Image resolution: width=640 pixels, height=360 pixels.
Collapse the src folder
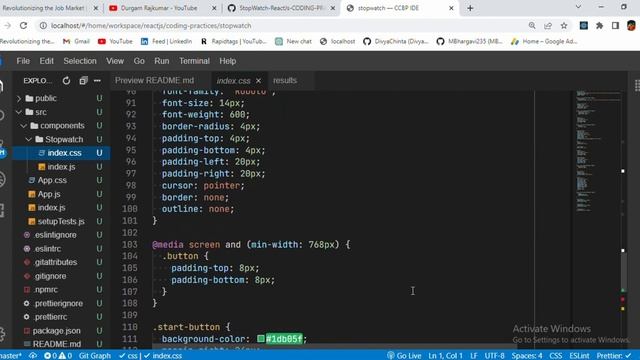(19, 112)
